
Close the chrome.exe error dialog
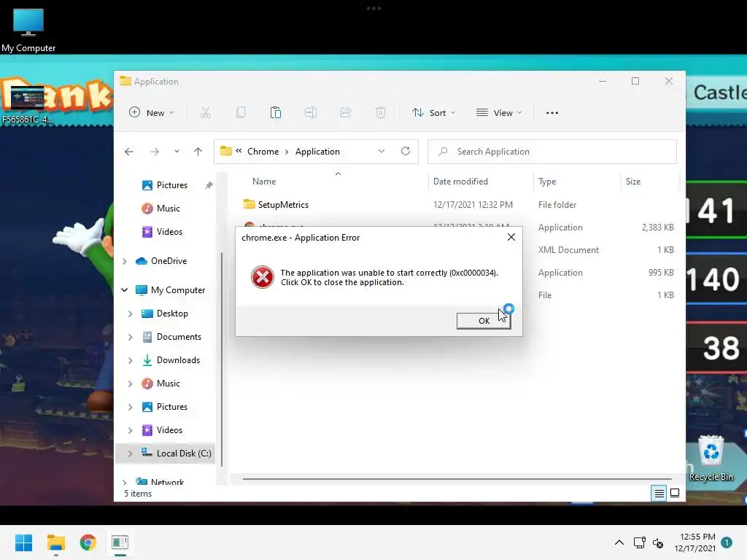[511, 237]
